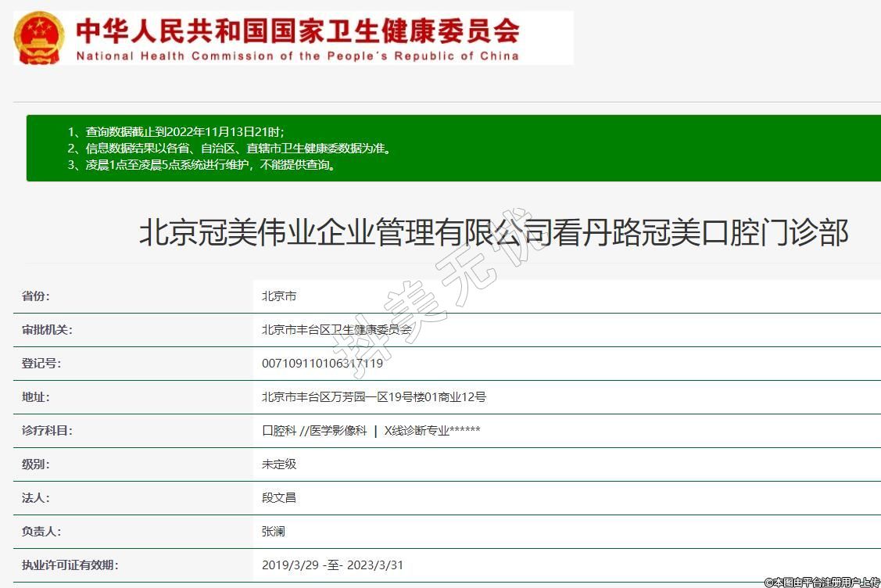Click the National Health Commission English subtitle
Image resolution: width=881 pixels, height=588 pixels.
tap(297, 56)
